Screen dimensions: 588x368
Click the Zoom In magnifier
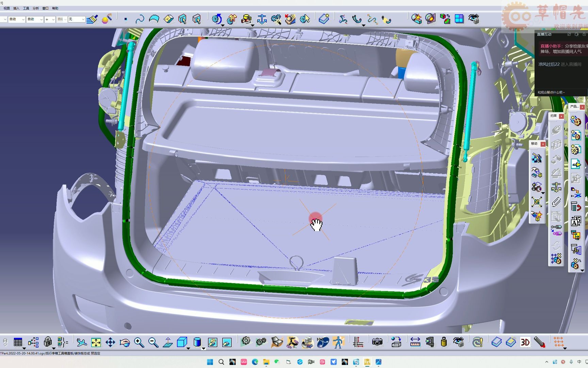[x=139, y=342]
